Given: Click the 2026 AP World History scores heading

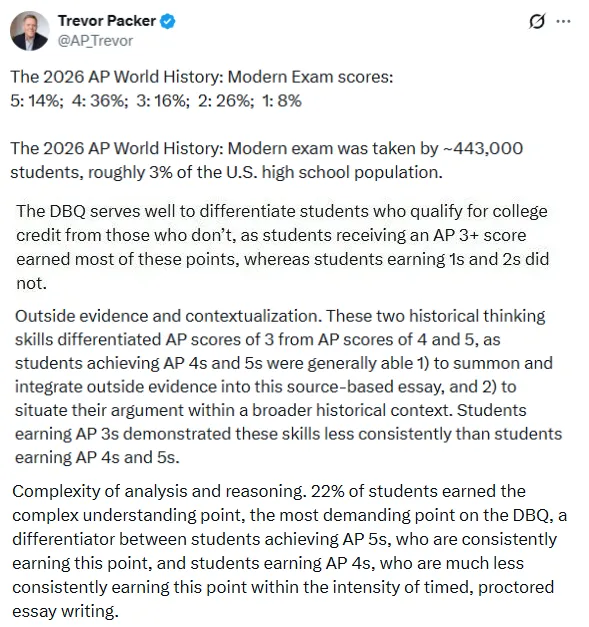Looking at the screenshot, I should tap(202, 77).
